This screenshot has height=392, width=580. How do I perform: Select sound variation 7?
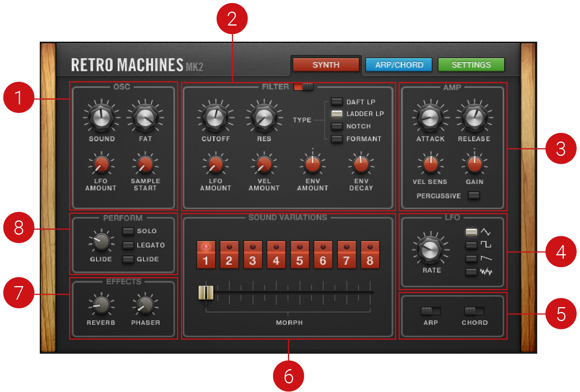pos(346,255)
